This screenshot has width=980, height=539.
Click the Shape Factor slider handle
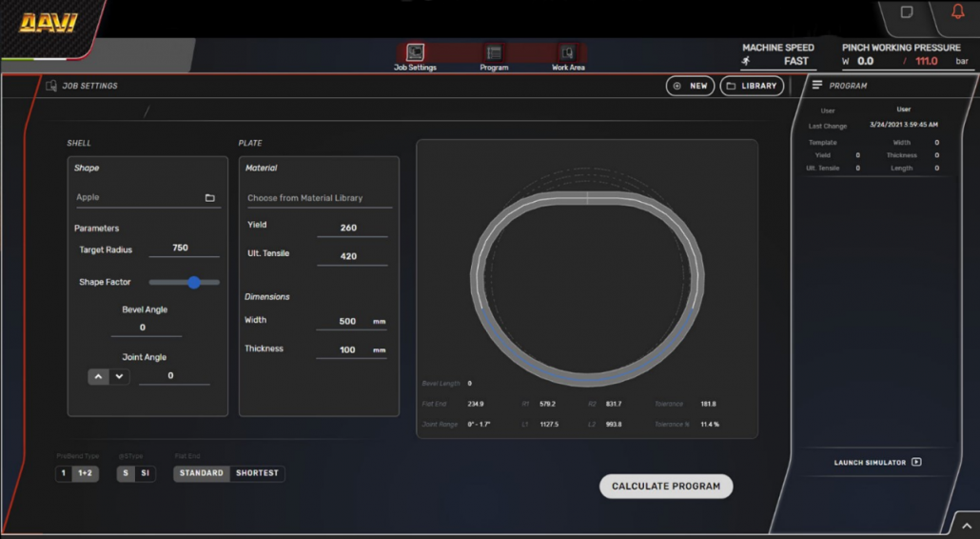(194, 282)
